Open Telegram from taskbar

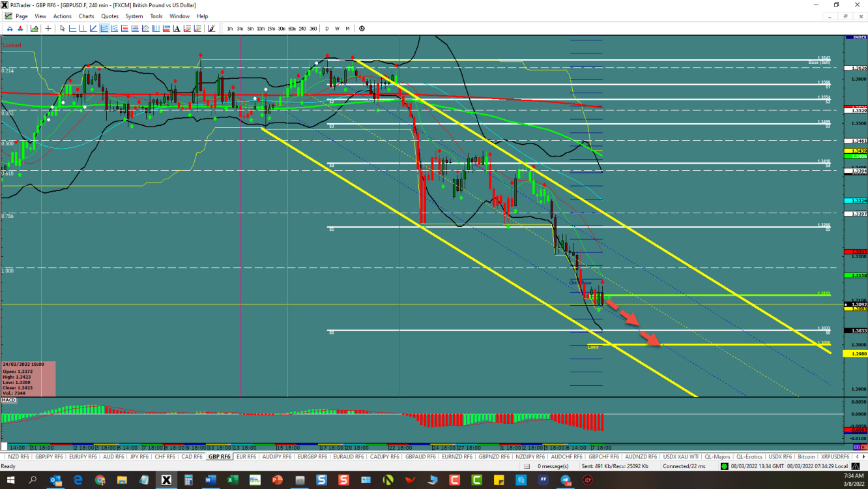pos(566,480)
